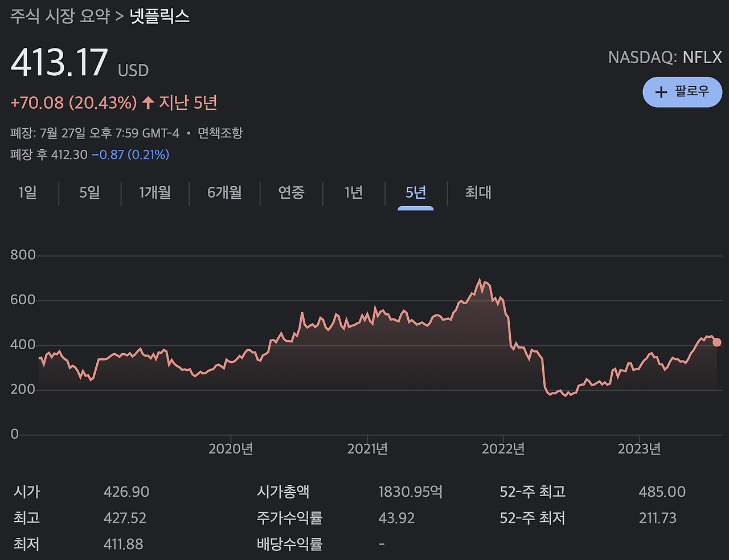Screen dimensions: 729x560
Task: Click the 시가총액 1830.95억 value
Action: pyautogui.click(x=411, y=492)
